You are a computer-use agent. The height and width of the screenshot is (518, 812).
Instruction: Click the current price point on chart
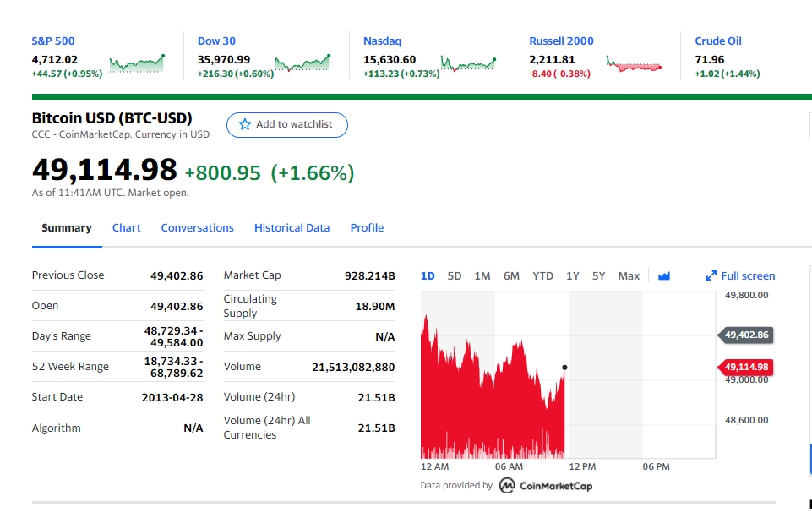pyautogui.click(x=564, y=368)
